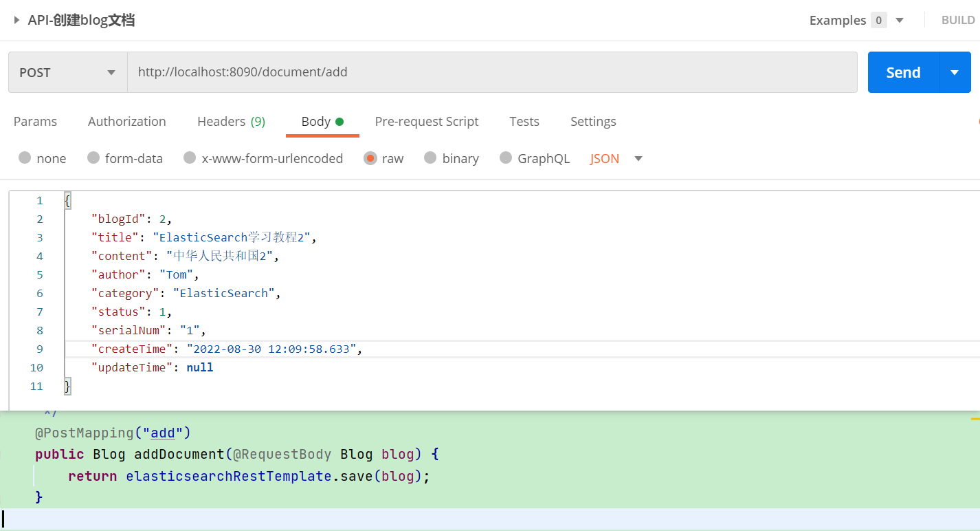
Task: Click the "status": 1 line
Action: click(131, 312)
